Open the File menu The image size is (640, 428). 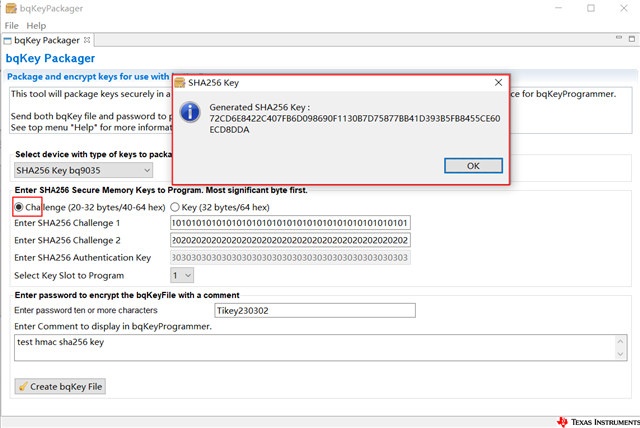[11, 26]
